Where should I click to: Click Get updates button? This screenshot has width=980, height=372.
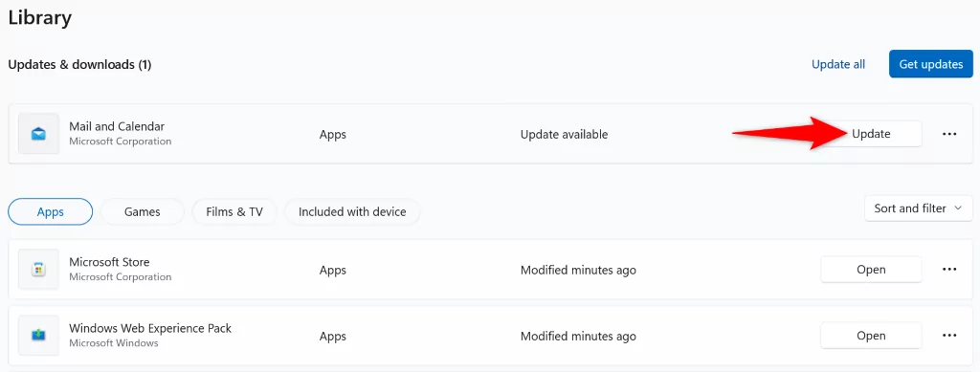pos(930,64)
